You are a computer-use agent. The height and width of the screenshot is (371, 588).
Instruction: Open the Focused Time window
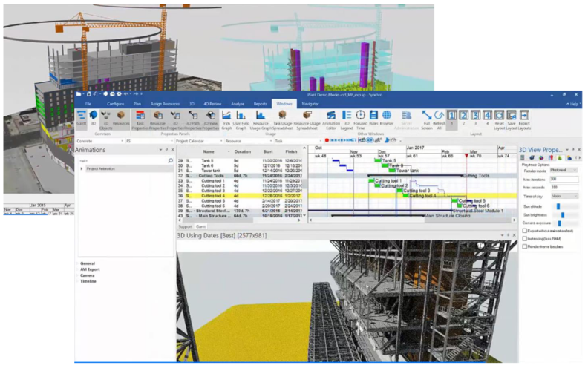coord(360,119)
